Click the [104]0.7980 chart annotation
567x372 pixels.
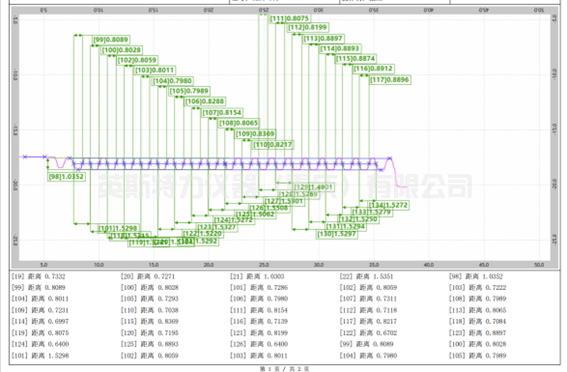click(x=172, y=81)
